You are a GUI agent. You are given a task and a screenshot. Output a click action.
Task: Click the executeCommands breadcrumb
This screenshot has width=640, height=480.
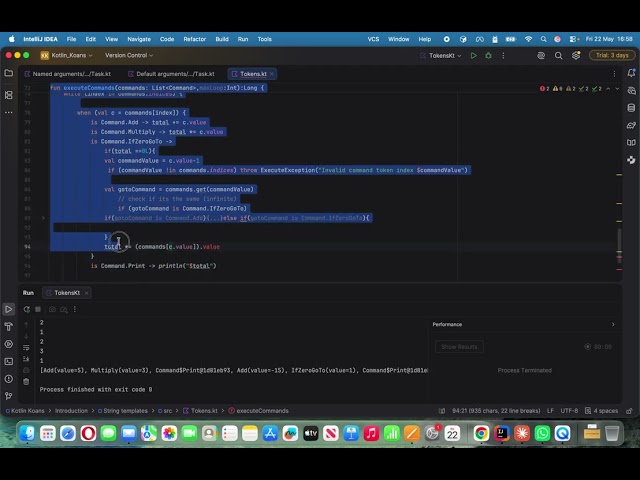pos(259,411)
